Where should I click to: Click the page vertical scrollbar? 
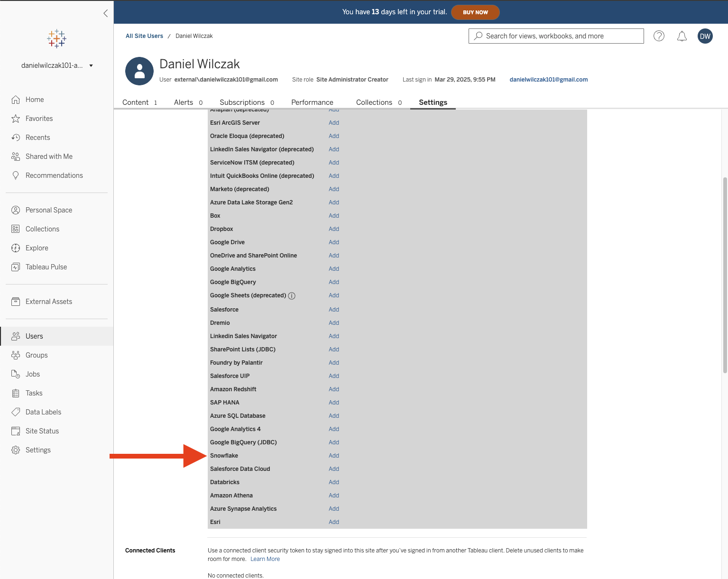(x=725, y=275)
